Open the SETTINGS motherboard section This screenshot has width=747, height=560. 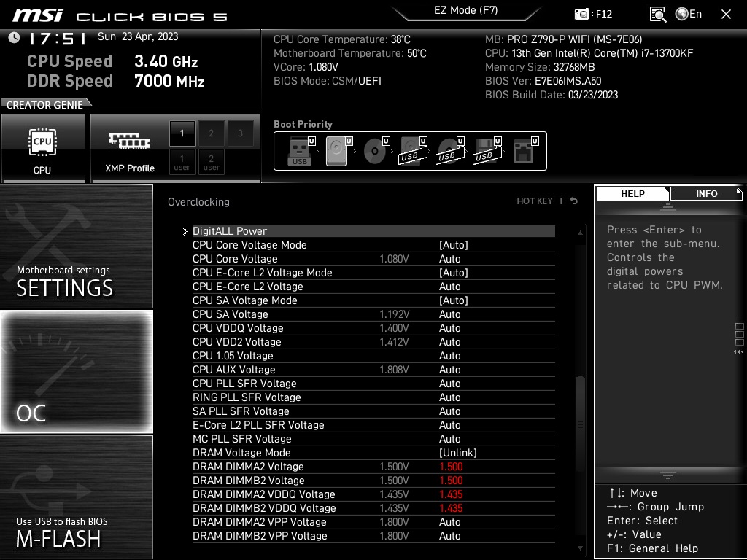pos(76,246)
